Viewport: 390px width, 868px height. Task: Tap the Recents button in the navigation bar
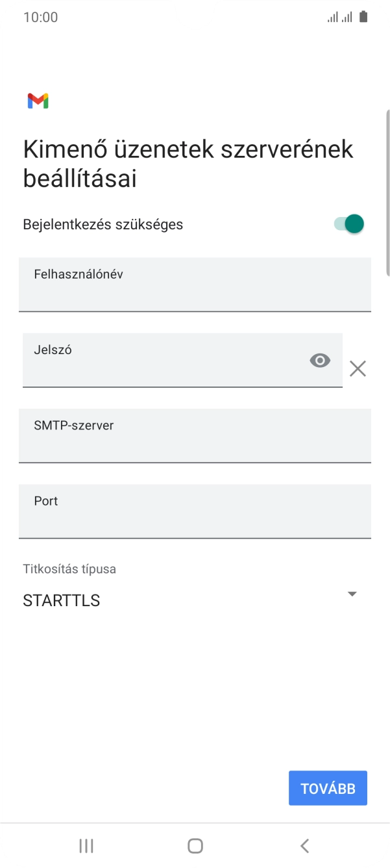[x=86, y=845]
